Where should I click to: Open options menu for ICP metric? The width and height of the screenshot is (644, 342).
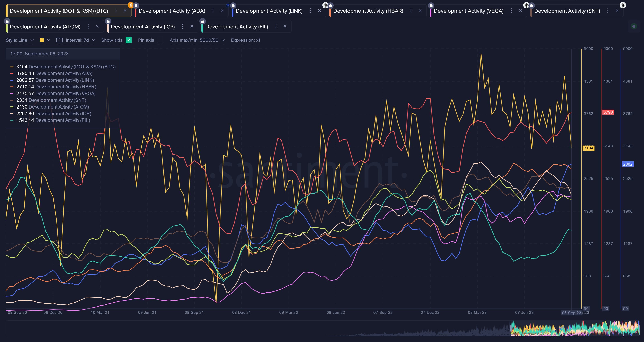[x=183, y=26]
